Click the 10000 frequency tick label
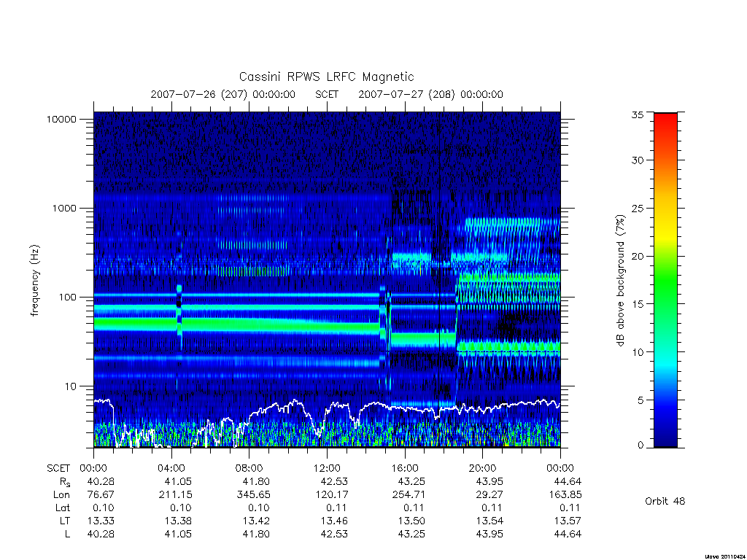Image resolution: width=747 pixels, height=560 pixels. 61,120
